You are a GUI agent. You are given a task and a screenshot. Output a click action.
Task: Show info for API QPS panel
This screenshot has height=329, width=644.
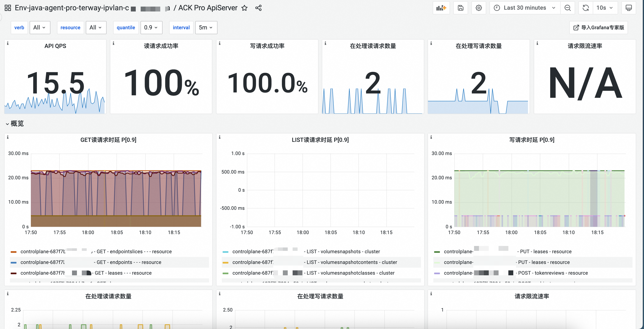pyautogui.click(x=8, y=43)
